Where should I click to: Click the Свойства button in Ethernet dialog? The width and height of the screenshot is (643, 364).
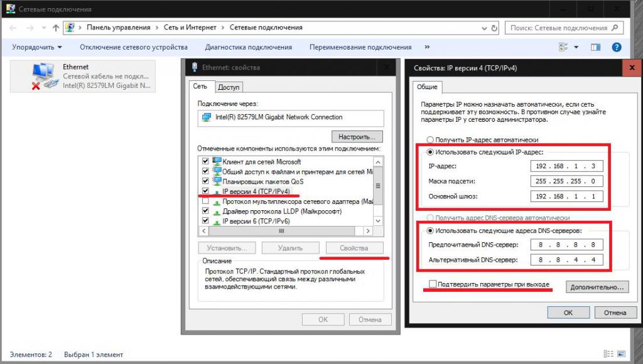[354, 248]
